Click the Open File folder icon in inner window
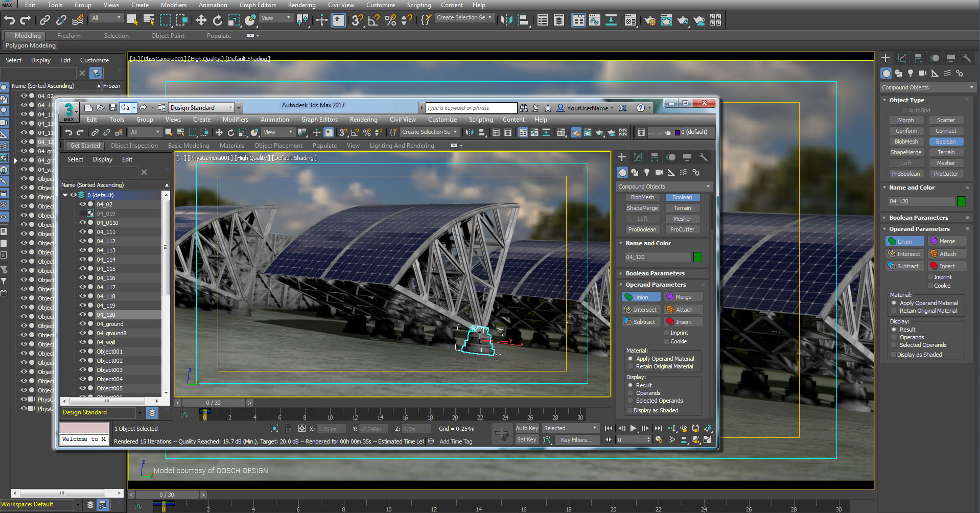 click(x=100, y=108)
